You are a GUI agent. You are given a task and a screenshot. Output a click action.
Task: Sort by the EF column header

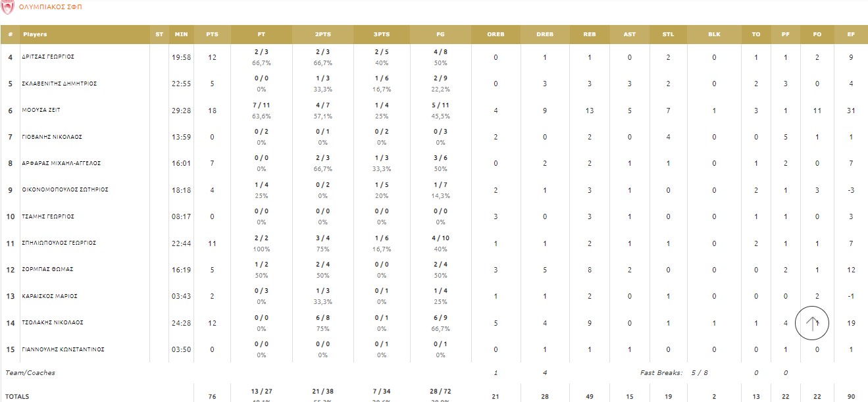coord(851,34)
